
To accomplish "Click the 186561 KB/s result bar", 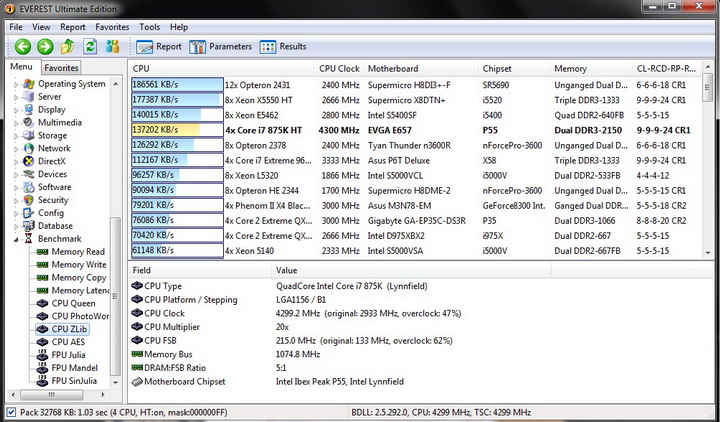I will coord(177,84).
